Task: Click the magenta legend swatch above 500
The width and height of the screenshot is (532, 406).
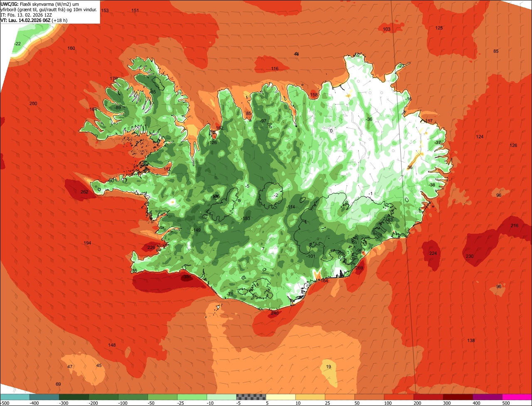Action: [x=517, y=397]
